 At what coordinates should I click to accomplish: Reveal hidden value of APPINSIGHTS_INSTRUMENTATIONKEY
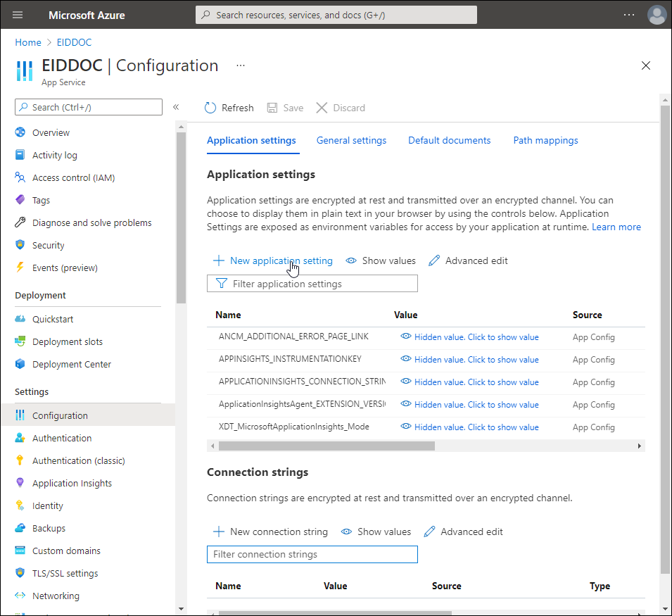[x=469, y=359]
